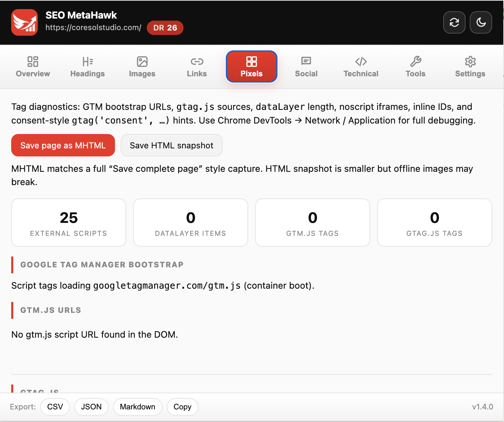504x422 pixels.
Task: Click the Copy export button
Action: click(x=182, y=407)
